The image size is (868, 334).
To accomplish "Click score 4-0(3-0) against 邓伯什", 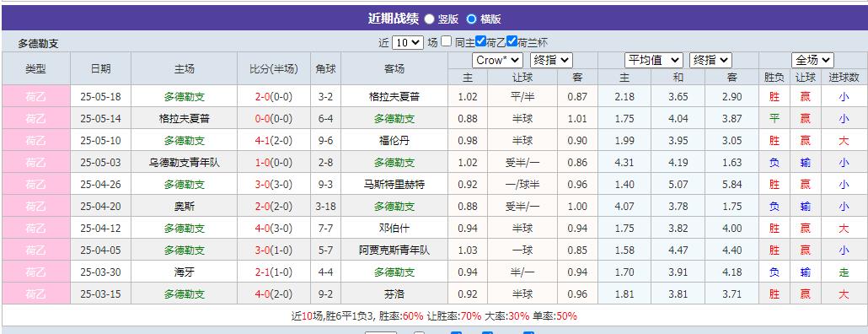I will tap(274, 229).
